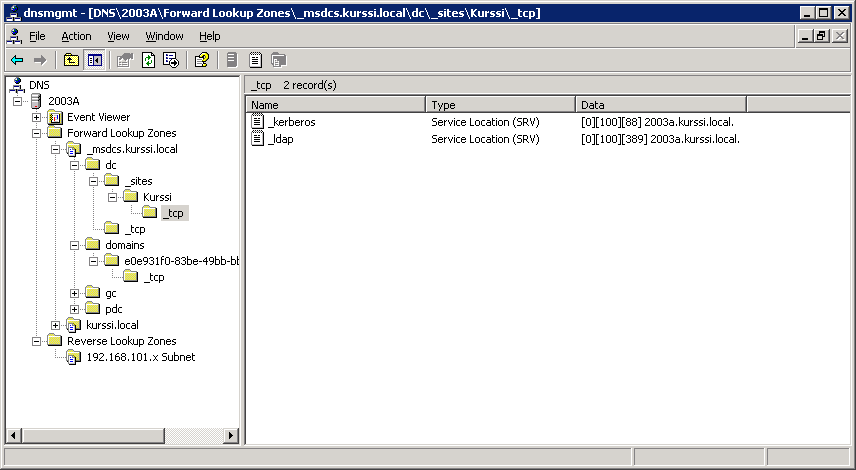
Task: Select the _sites folder label
Action: 139,181
